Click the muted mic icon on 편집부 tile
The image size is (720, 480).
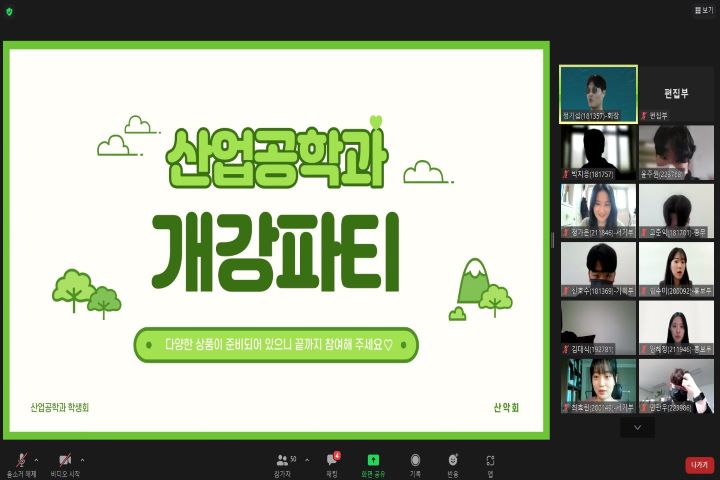(645, 116)
